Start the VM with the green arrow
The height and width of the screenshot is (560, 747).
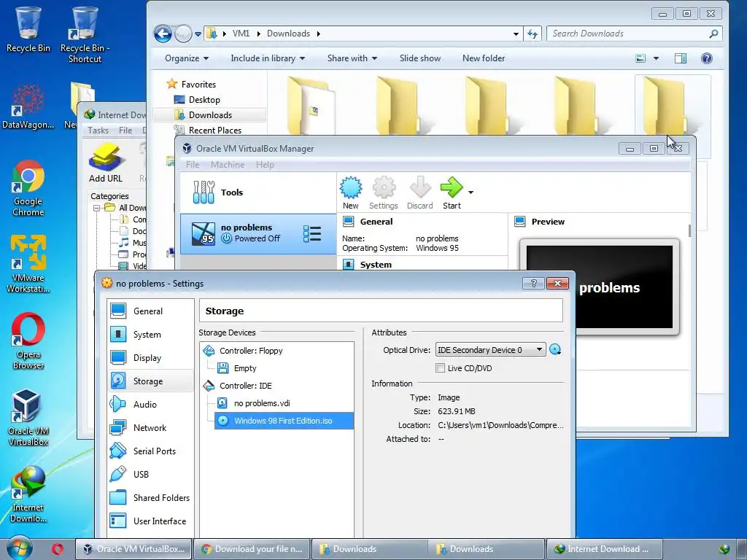[451, 187]
